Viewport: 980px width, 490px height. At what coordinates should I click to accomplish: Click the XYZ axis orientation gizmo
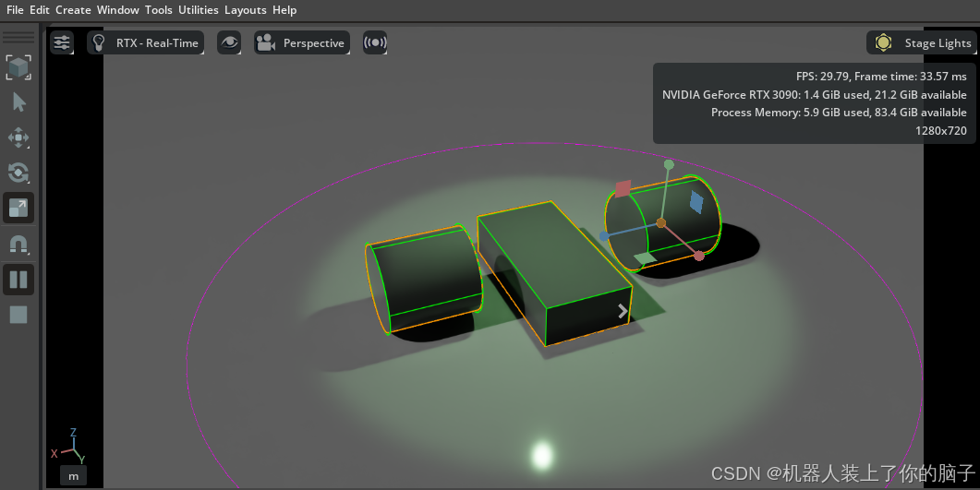pyautogui.click(x=68, y=446)
